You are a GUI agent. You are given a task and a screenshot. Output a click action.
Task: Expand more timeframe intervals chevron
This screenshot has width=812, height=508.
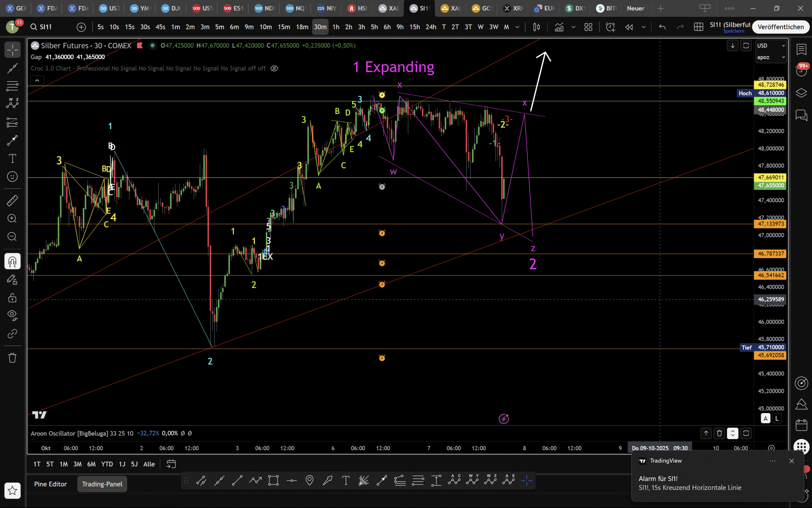click(517, 27)
